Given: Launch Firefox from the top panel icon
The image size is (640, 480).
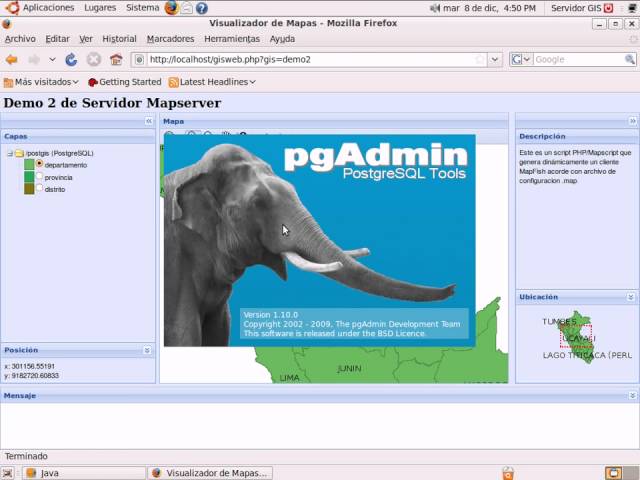Looking at the screenshot, I should pos(171,8).
